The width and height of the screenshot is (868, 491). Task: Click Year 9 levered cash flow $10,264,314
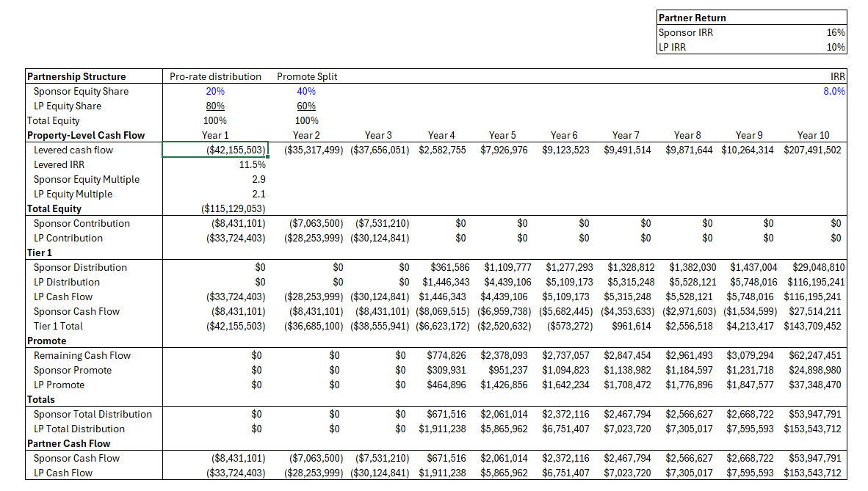click(748, 150)
